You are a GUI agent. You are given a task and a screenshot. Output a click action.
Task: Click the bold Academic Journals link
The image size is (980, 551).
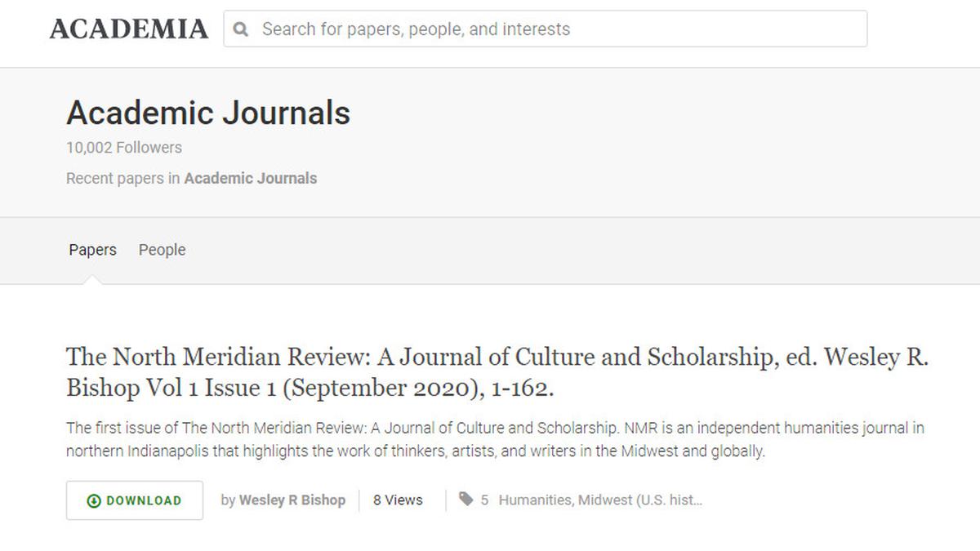[251, 178]
